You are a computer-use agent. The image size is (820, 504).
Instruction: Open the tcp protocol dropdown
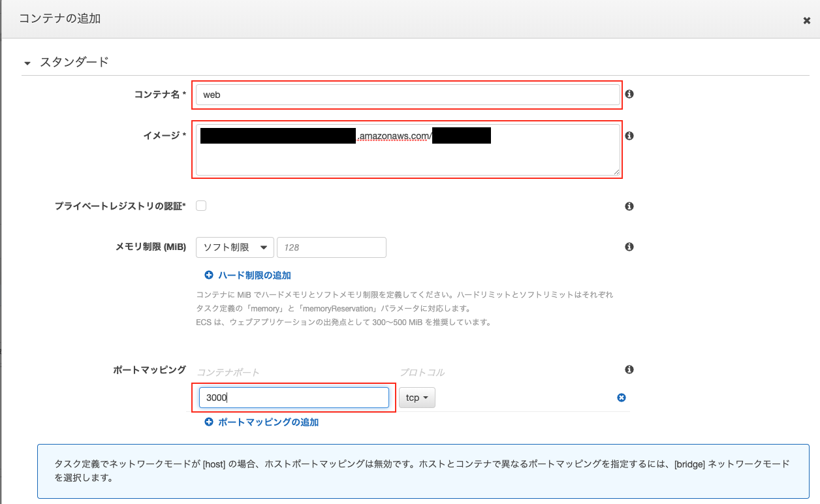point(417,397)
